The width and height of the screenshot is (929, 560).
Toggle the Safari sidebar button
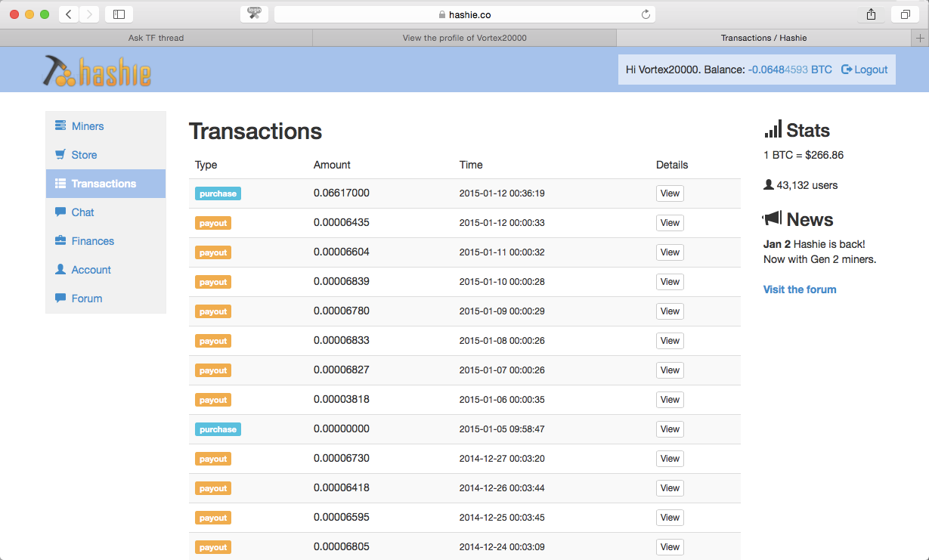pyautogui.click(x=119, y=14)
